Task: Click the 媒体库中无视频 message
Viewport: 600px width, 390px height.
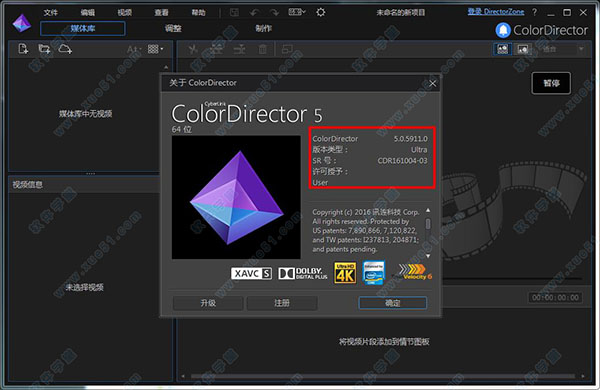Action: (85, 114)
